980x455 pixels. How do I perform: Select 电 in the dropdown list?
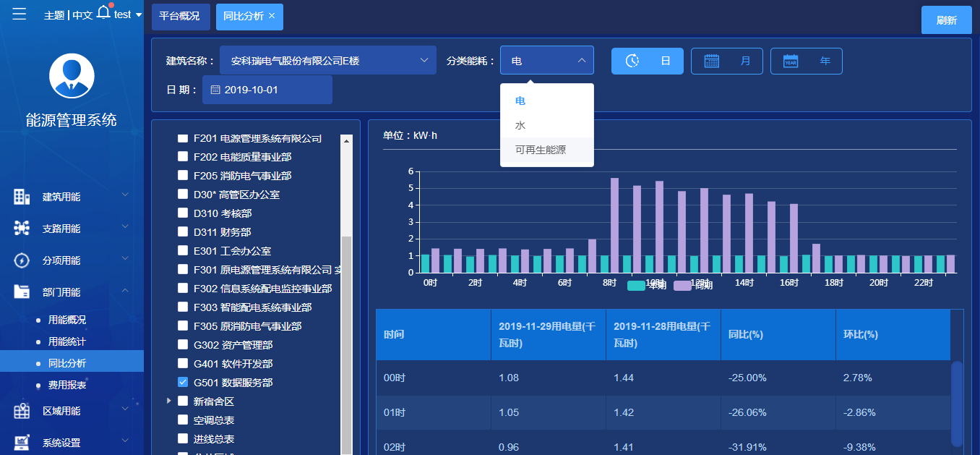point(547,101)
